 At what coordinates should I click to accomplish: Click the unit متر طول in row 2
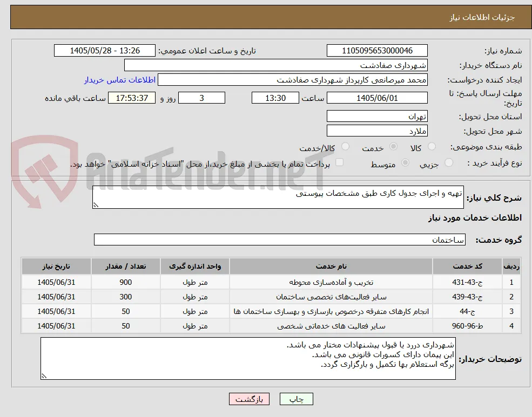[195, 297]
